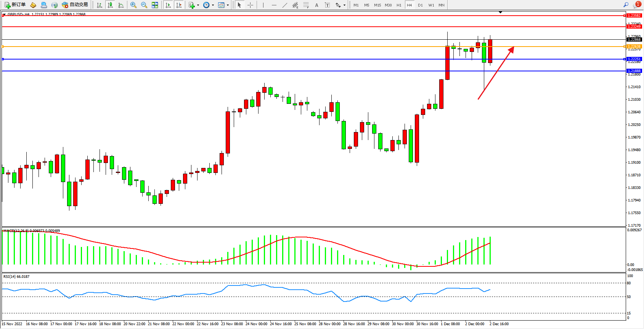Switch chart to bar chart mode
Viewport: 644px width, 329px height.
pos(100,5)
